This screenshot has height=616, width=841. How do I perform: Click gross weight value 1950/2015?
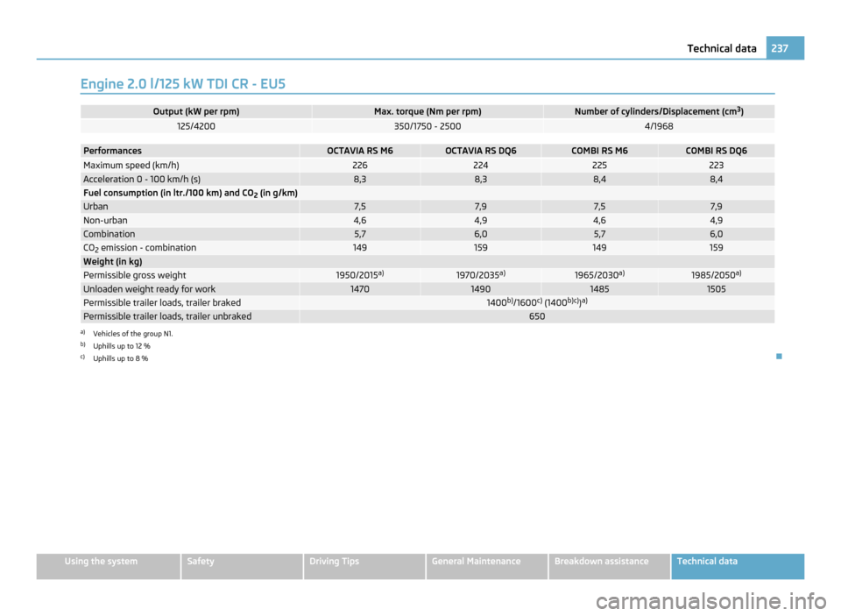click(x=360, y=275)
